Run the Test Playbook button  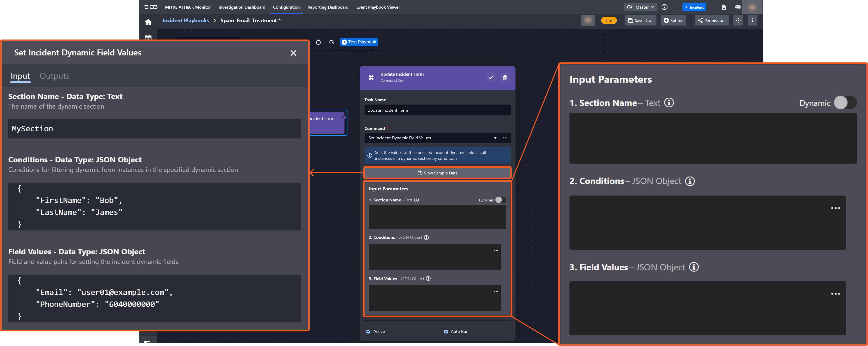click(x=359, y=42)
